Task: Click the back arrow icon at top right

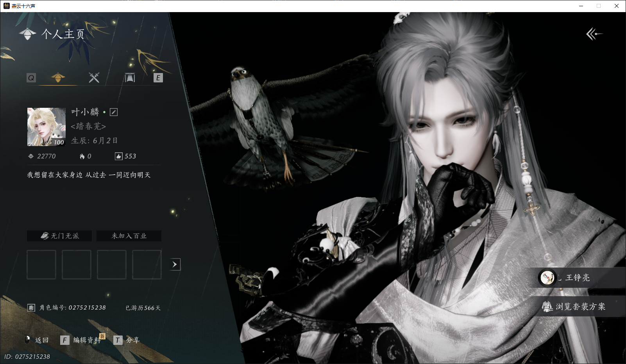Action: [x=594, y=34]
